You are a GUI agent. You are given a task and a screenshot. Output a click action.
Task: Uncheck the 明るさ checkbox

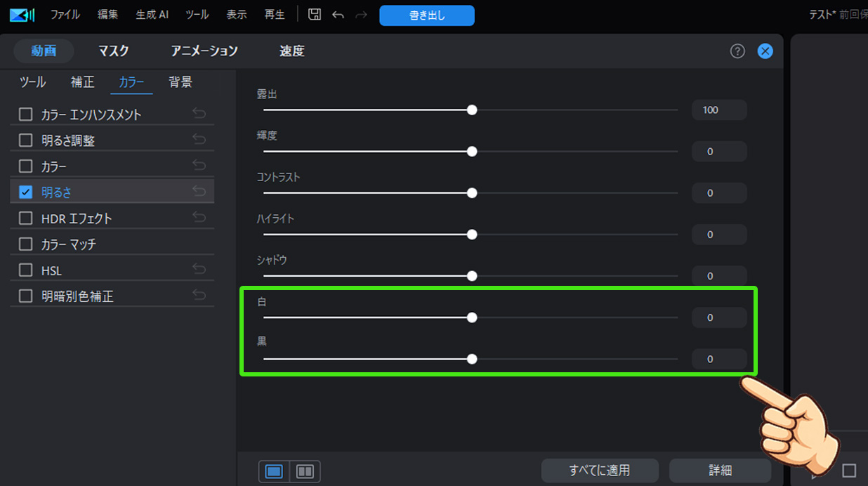click(25, 190)
